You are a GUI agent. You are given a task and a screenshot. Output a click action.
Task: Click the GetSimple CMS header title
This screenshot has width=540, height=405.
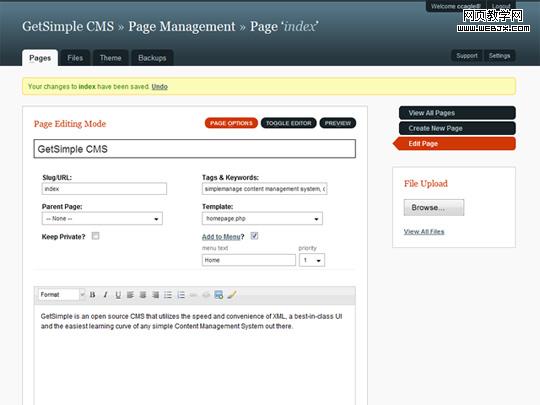point(68,27)
